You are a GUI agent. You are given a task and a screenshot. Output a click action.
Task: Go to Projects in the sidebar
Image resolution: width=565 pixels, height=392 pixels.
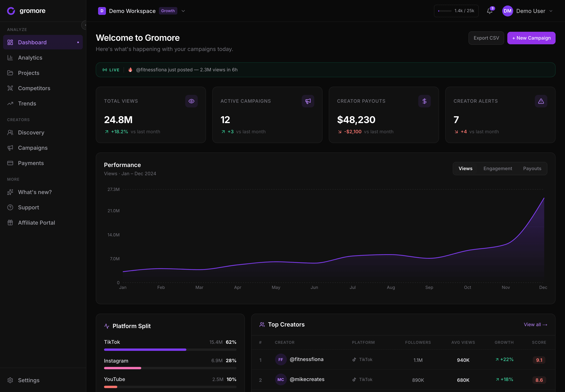pyautogui.click(x=43, y=73)
